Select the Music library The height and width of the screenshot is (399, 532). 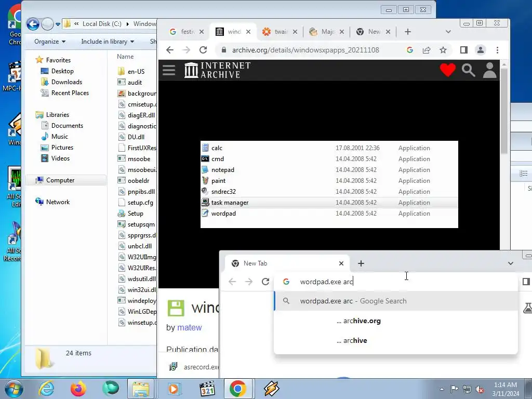tap(59, 137)
